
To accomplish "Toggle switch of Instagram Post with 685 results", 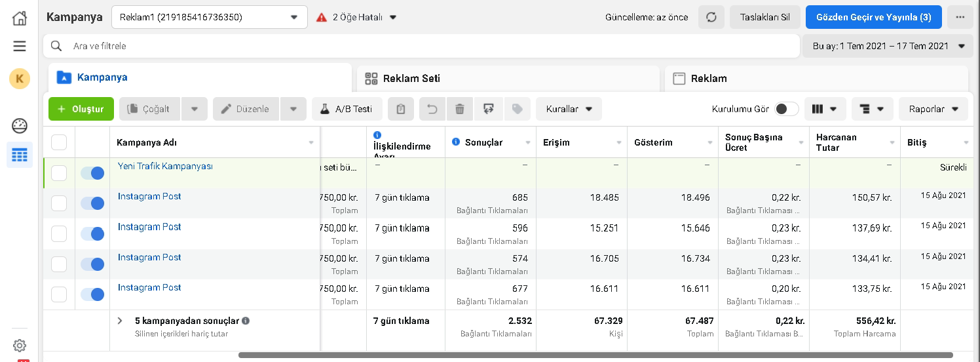I will (92, 203).
